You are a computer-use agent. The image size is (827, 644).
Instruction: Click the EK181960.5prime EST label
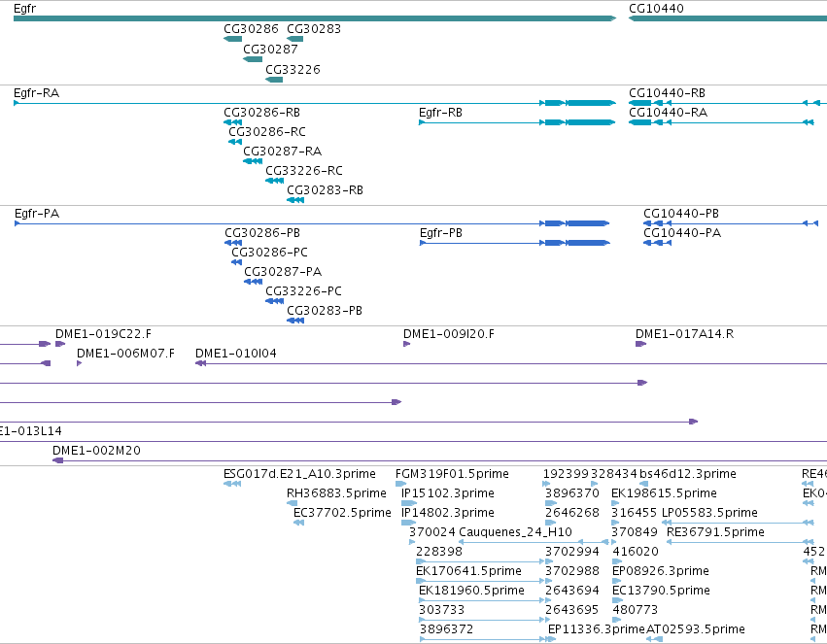pyautogui.click(x=472, y=592)
